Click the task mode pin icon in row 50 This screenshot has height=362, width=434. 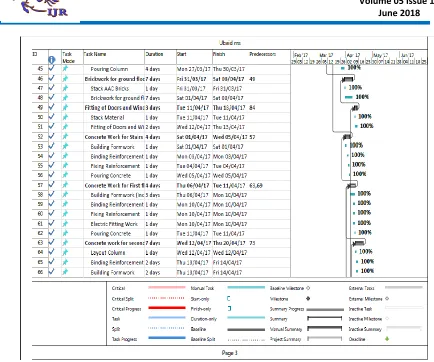click(x=65, y=117)
